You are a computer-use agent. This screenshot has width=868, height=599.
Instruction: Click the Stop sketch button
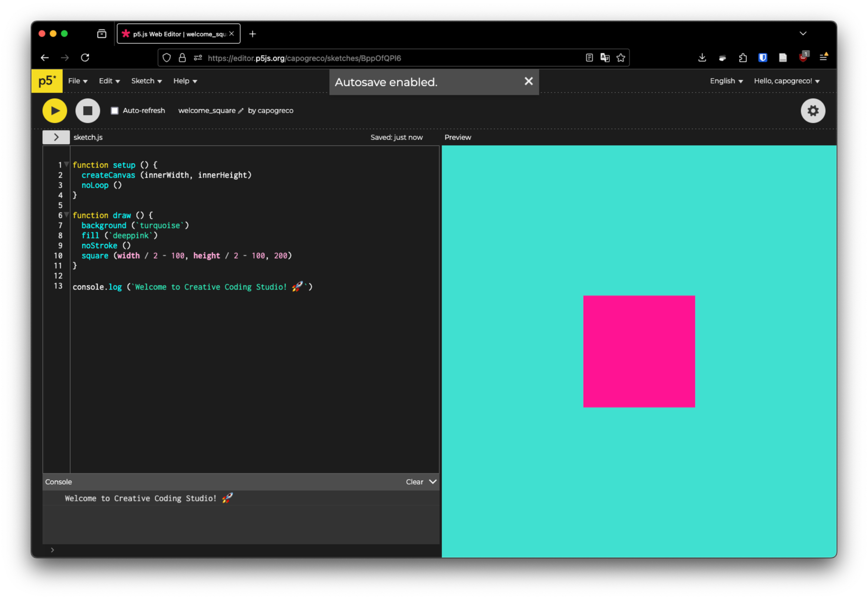point(86,110)
